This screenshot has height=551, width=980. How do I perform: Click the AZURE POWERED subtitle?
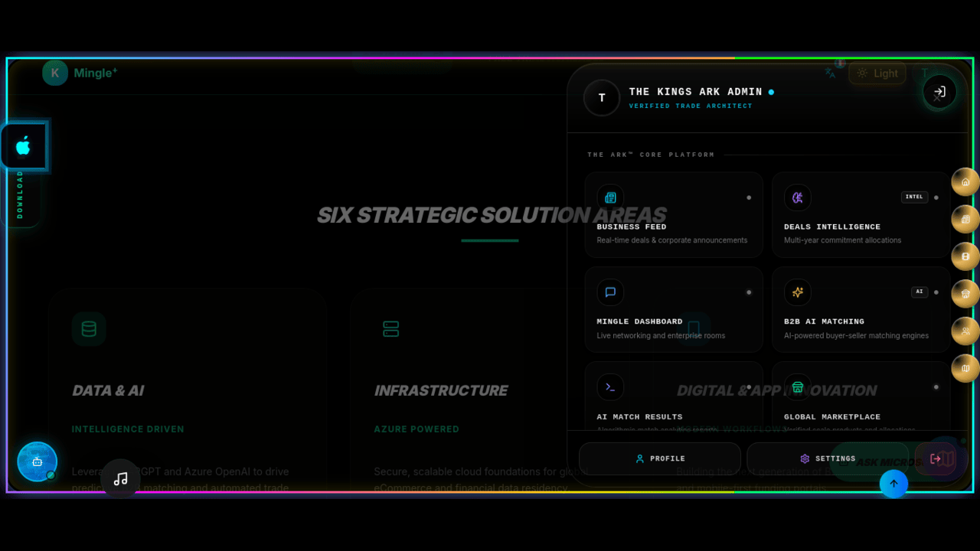point(416,429)
